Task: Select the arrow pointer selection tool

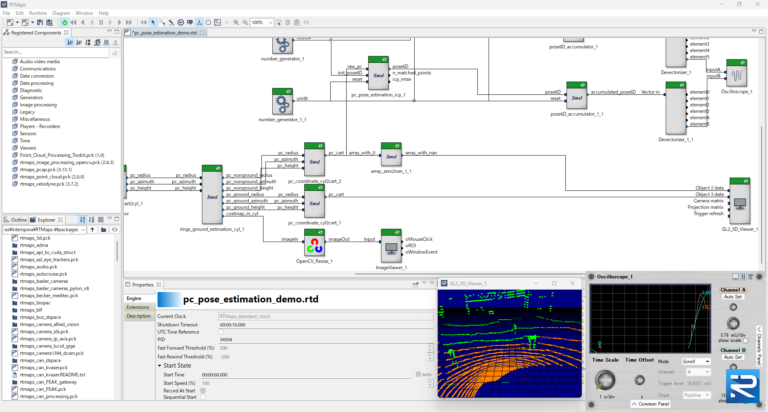Action: 153,23
